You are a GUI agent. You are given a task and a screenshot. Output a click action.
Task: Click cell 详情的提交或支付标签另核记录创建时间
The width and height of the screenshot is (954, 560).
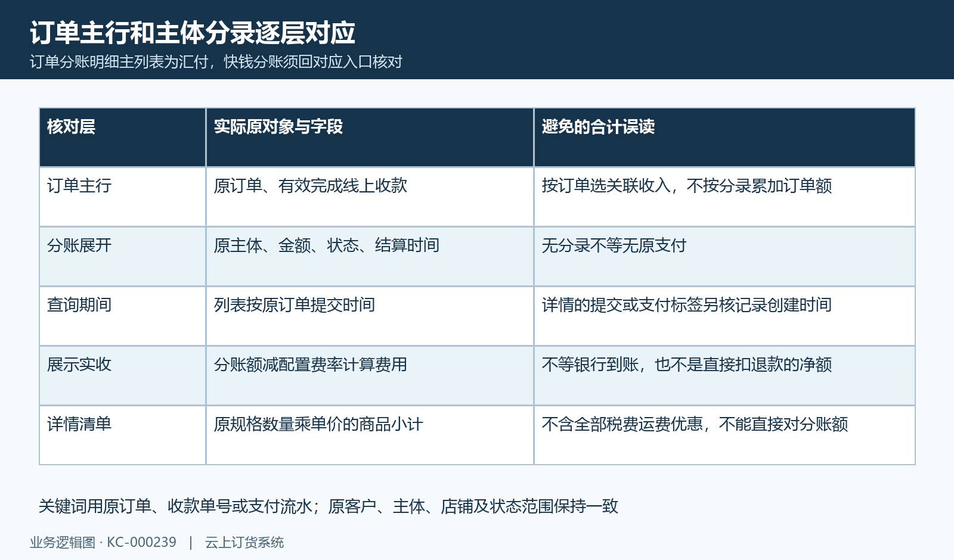(x=724, y=316)
